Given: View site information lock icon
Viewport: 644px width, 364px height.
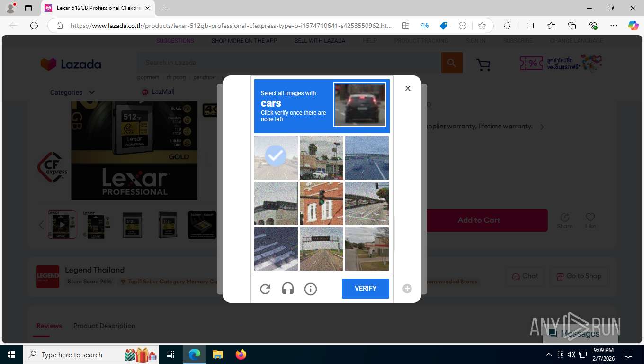Looking at the screenshot, I should (60, 26).
